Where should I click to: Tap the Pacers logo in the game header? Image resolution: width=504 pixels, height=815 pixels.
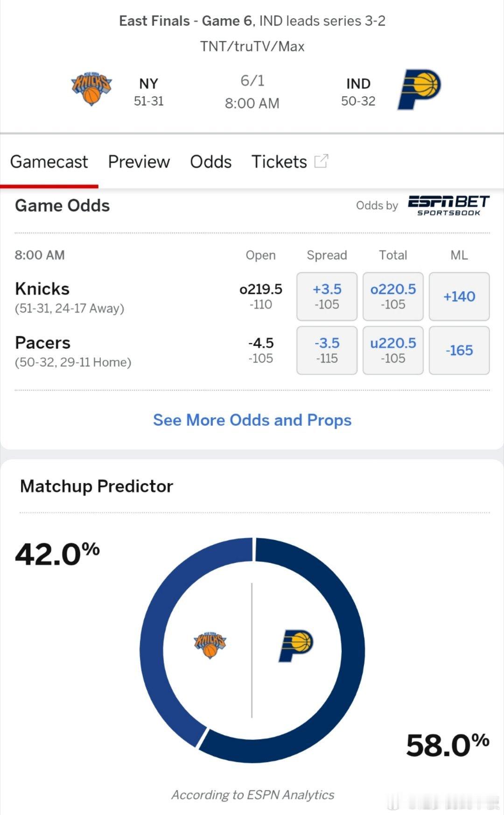[419, 89]
